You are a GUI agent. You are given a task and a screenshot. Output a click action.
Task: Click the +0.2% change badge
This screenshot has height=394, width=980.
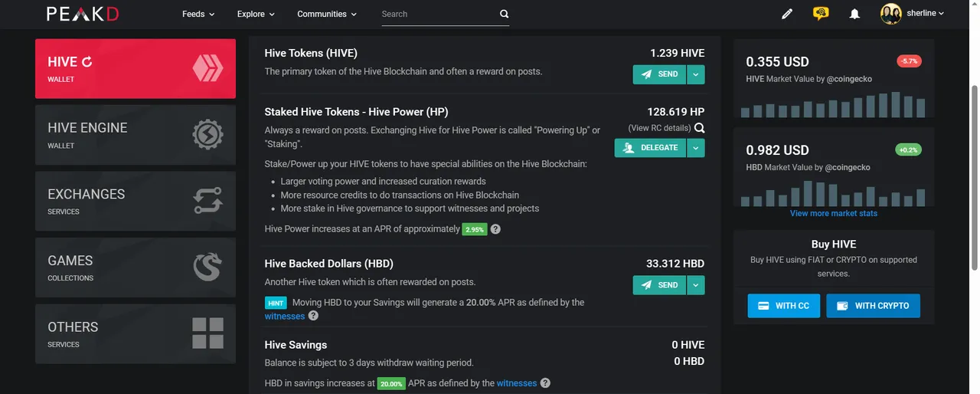909,149
